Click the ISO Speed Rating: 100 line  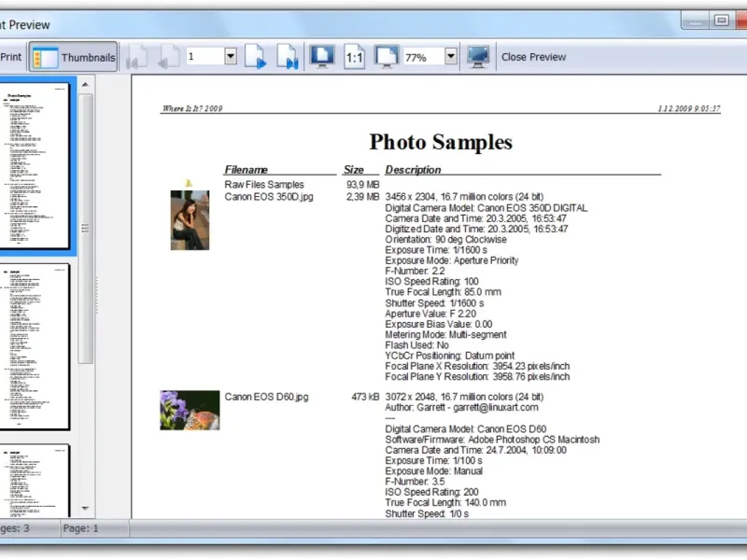(431, 282)
